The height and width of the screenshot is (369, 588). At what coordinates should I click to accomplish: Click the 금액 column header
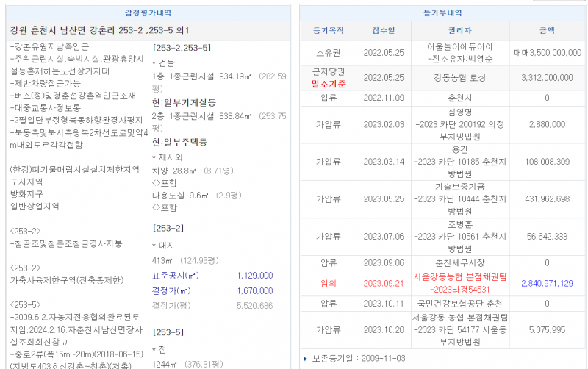click(x=546, y=31)
